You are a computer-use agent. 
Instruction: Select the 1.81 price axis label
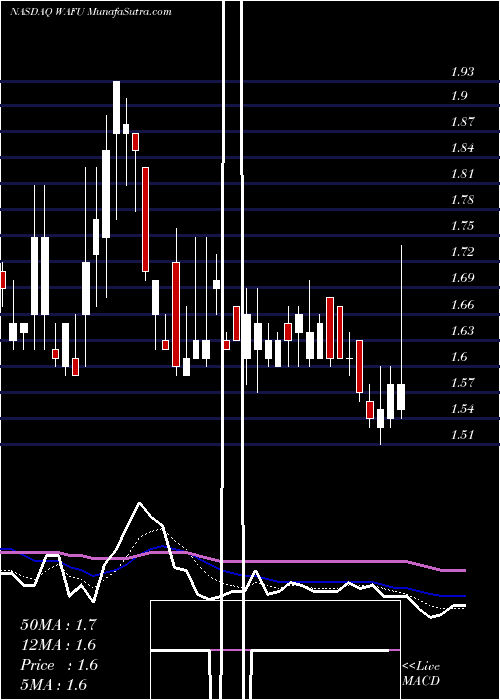click(x=462, y=174)
